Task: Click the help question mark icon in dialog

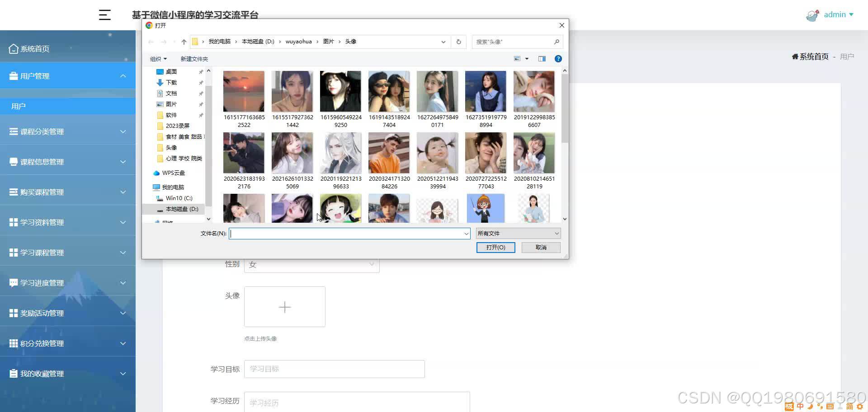Action: pos(558,59)
